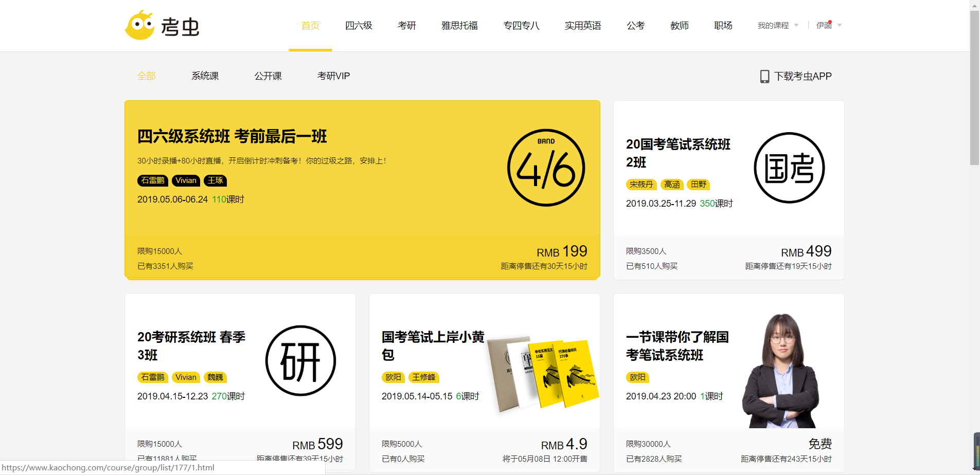Screen dimensions: 980x475
Task: Go to the 职场 nav item
Action: (723, 26)
